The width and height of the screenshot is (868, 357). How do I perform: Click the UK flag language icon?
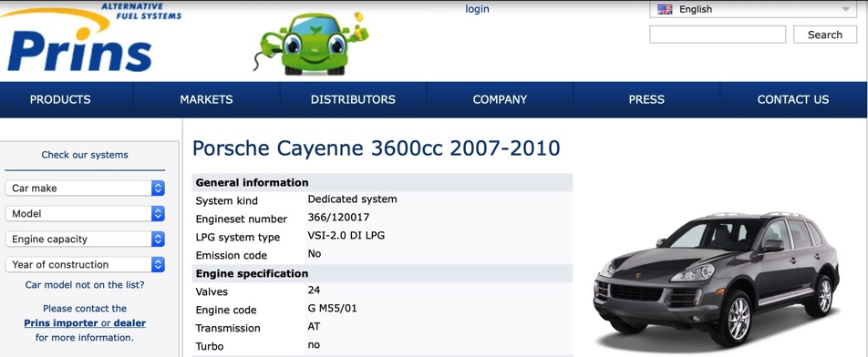[x=665, y=9]
